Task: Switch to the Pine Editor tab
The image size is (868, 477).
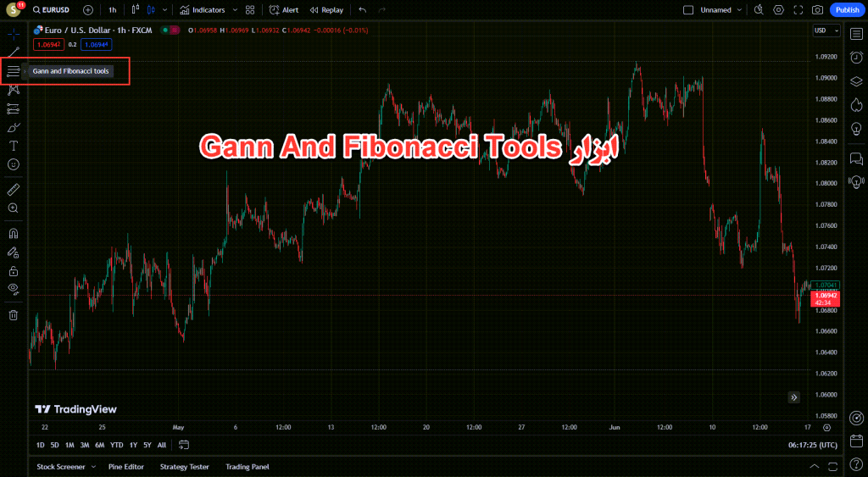Action: tap(126, 467)
